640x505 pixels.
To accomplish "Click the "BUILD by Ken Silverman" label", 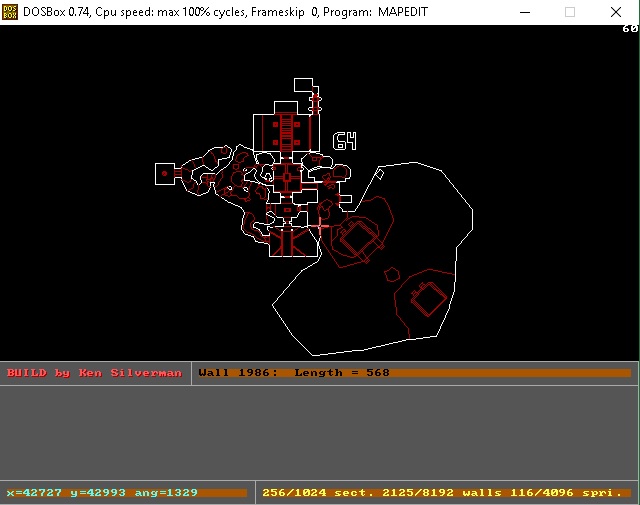I will click(94, 373).
